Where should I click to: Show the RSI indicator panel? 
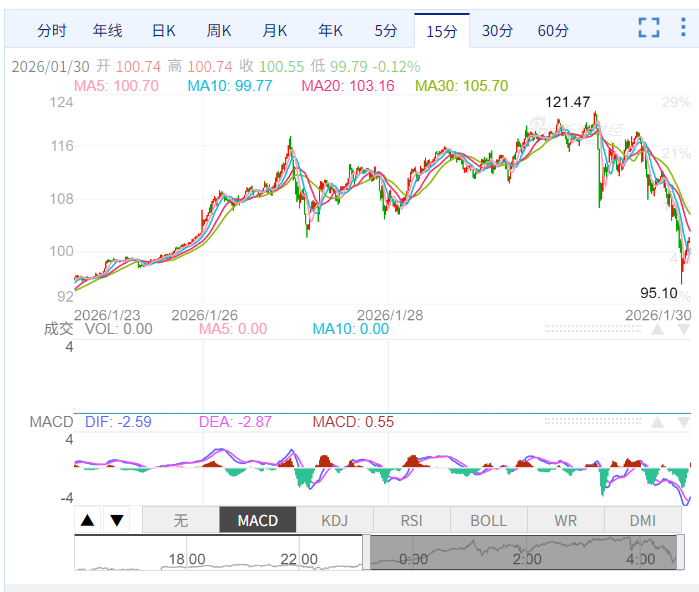pos(411,520)
